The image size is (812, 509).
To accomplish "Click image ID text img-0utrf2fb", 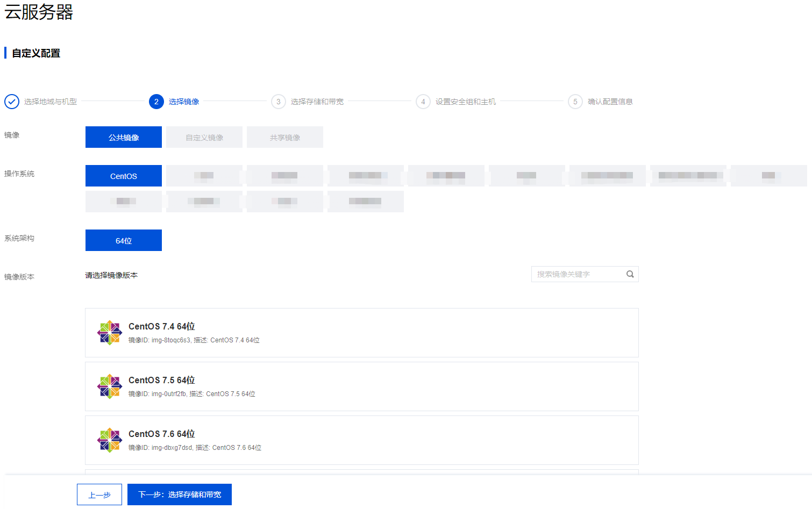I will [169, 394].
